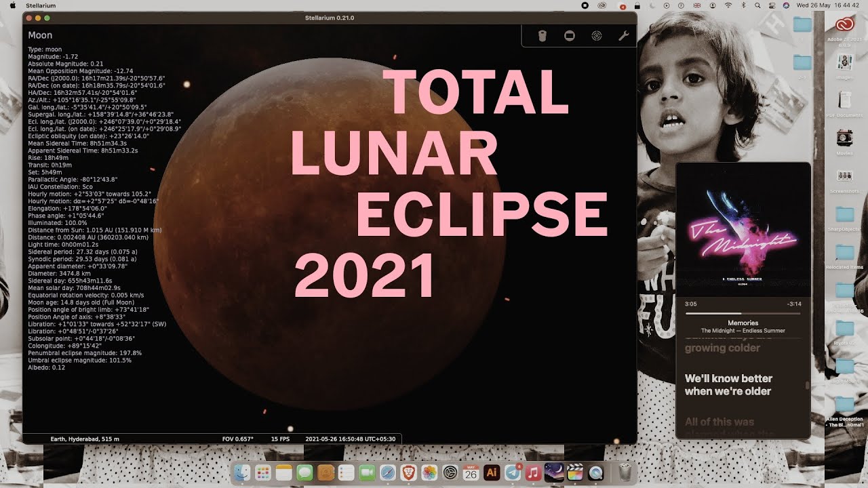Click lyric line "We'll know better"
Image resolution: width=868 pixels, height=488 pixels.
(728, 378)
